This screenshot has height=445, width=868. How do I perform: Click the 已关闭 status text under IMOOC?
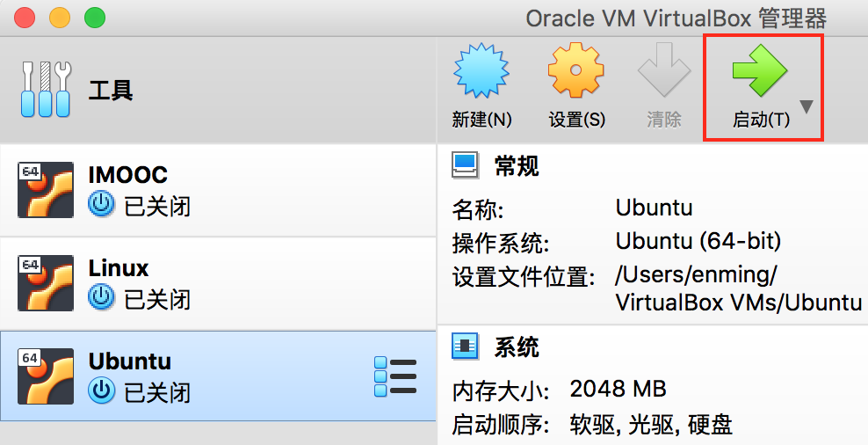click(157, 207)
